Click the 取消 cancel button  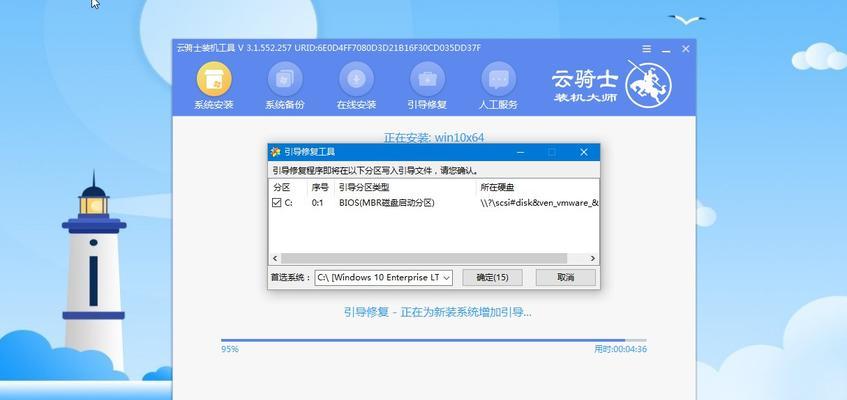(x=566, y=277)
